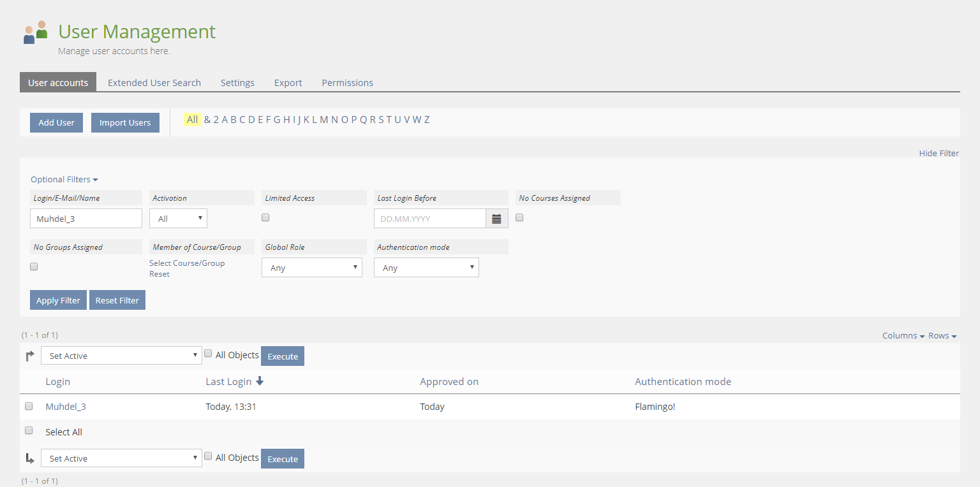Screen dimensions: 980x487
Task: Open the Permissions tab
Action: (x=347, y=83)
